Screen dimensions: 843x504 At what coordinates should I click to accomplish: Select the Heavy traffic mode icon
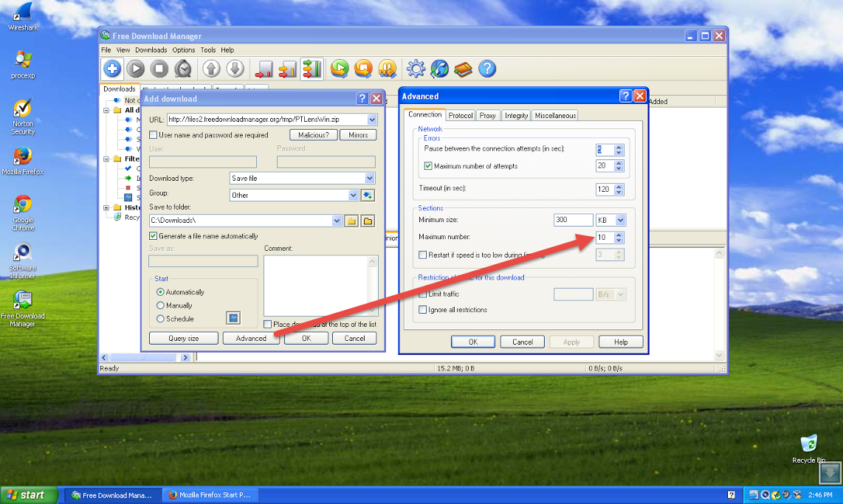point(312,69)
